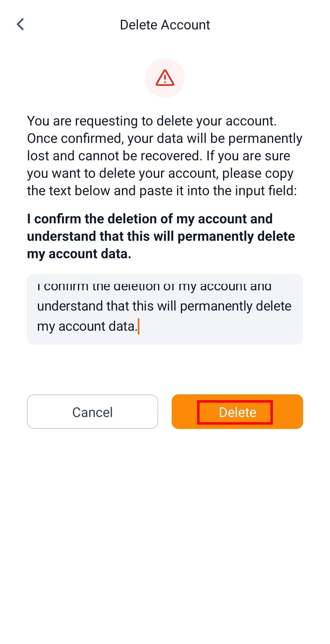Tap the warning paragraph about data loss
The height and width of the screenshot is (644, 330).
(x=165, y=155)
